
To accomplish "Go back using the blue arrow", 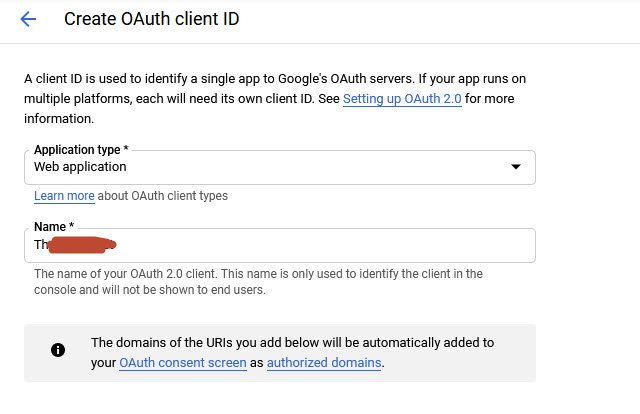I will click(x=28, y=19).
